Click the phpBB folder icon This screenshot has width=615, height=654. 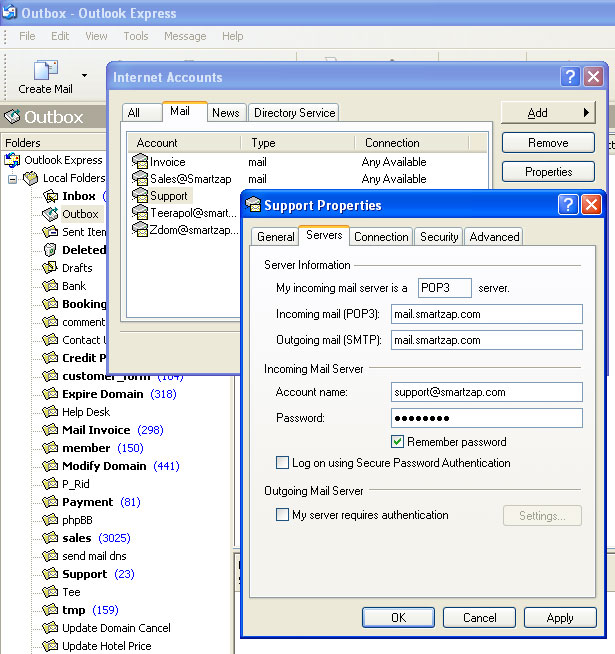(50, 520)
